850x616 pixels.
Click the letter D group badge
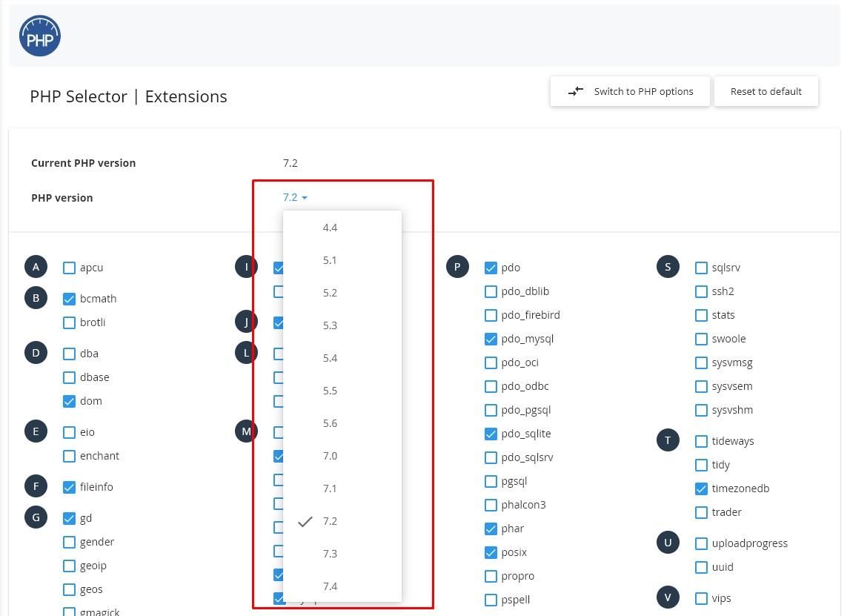point(36,353)
